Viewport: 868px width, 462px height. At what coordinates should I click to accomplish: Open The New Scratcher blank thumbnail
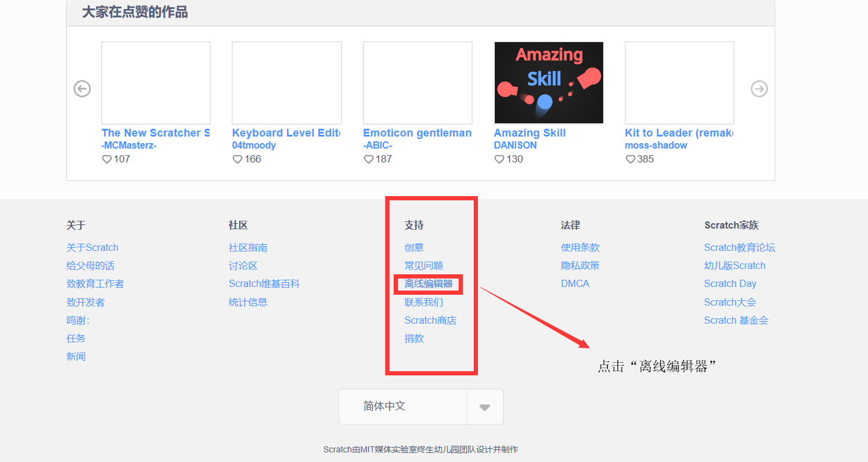pos(156,83)
